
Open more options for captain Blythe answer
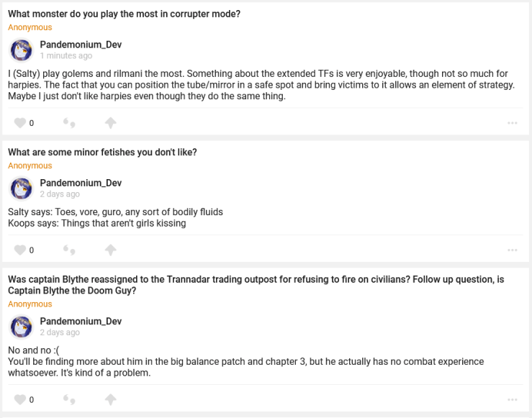click(512, 399)
